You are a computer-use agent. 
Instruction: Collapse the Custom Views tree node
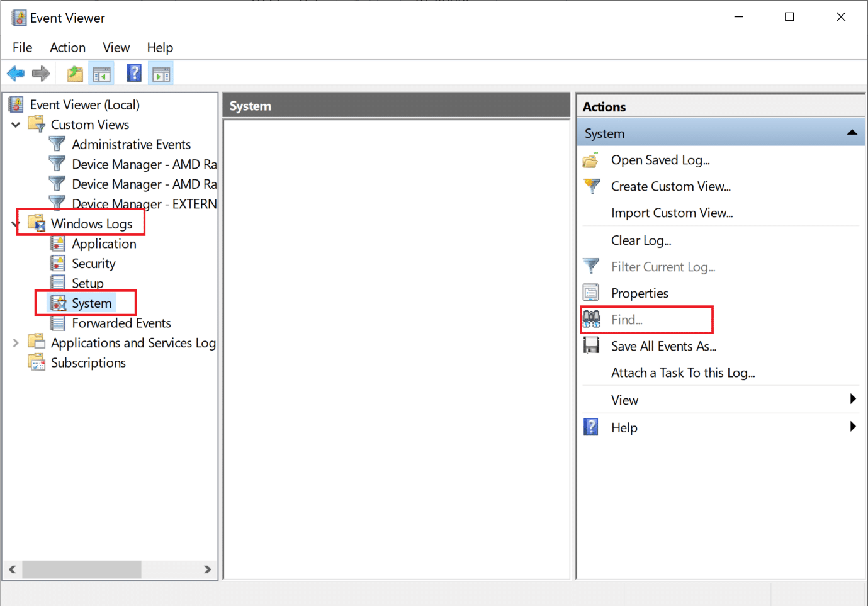point(16,125)
